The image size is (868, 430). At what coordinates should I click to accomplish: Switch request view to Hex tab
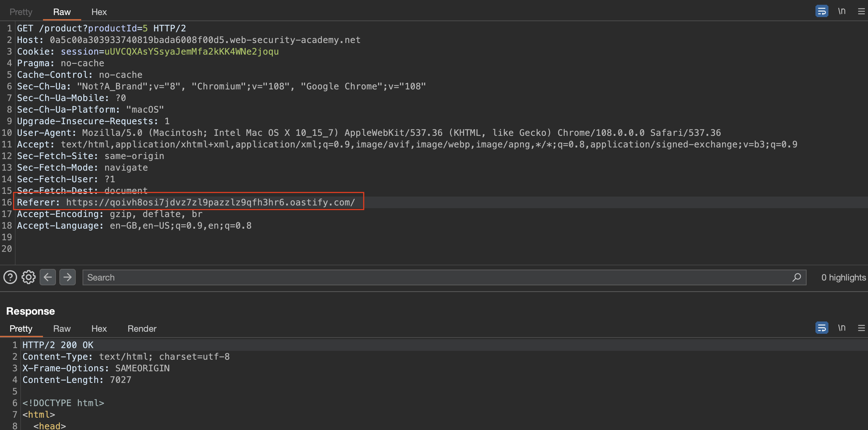click(99, 12)
